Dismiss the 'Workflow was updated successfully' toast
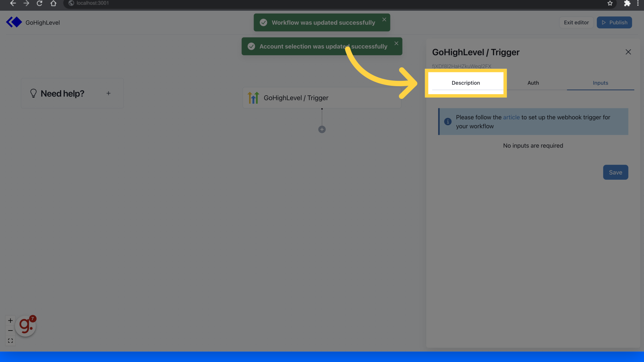 click(384, 19)
